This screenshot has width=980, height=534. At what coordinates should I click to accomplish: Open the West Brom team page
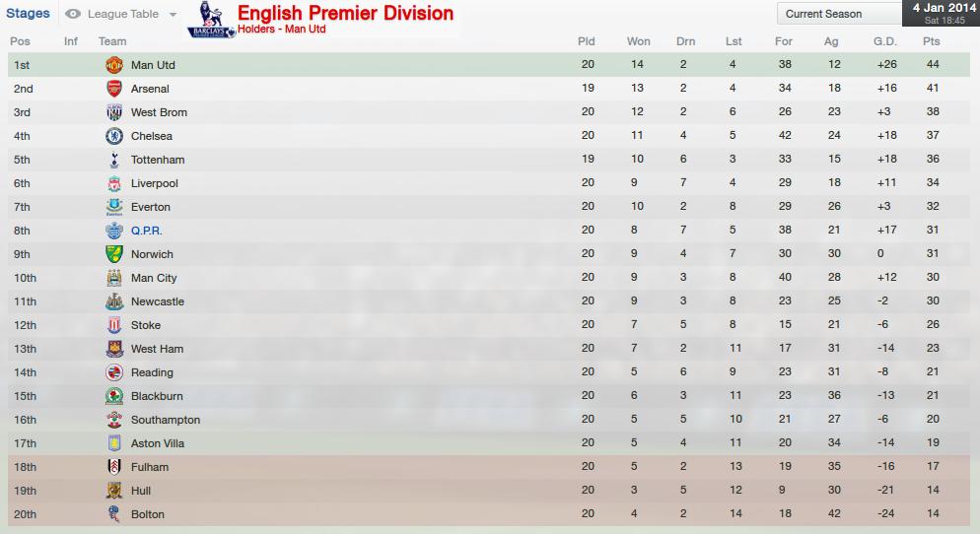[159, 112]
